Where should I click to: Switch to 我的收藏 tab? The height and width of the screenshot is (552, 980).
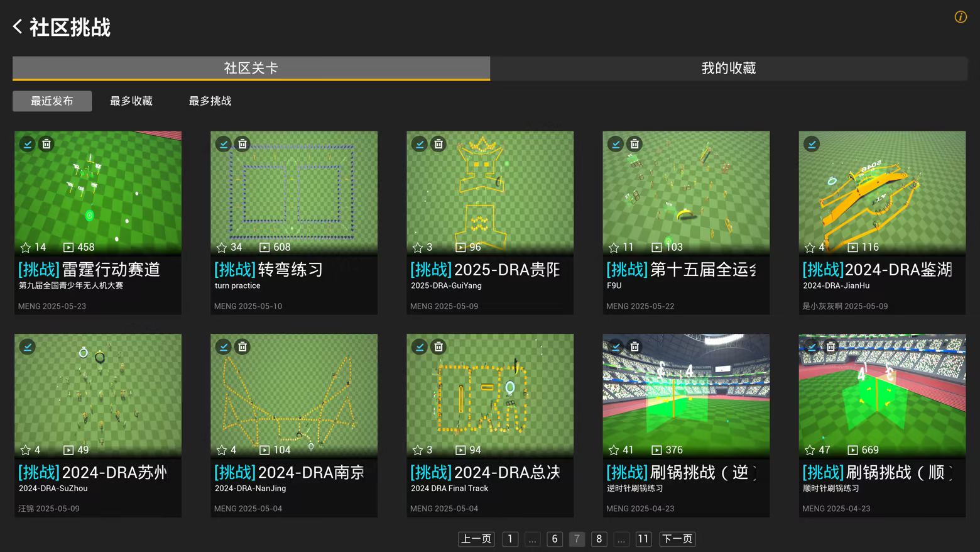728,68
